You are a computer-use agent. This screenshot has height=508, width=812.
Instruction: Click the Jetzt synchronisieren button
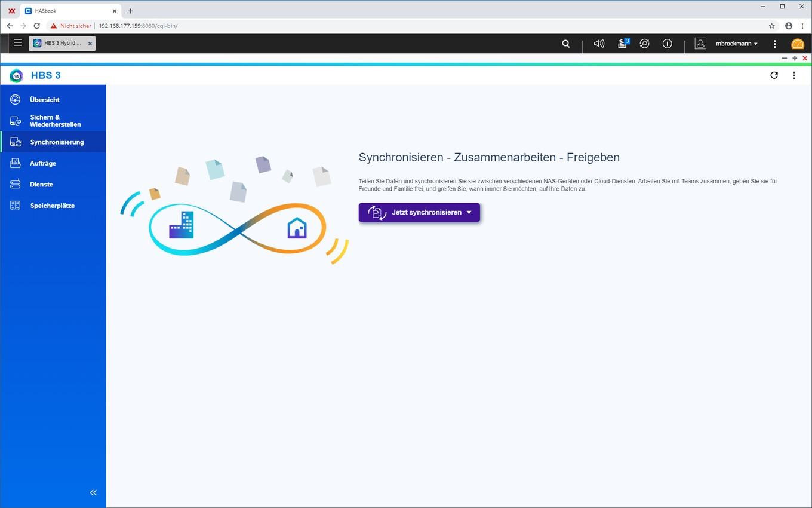419,212
